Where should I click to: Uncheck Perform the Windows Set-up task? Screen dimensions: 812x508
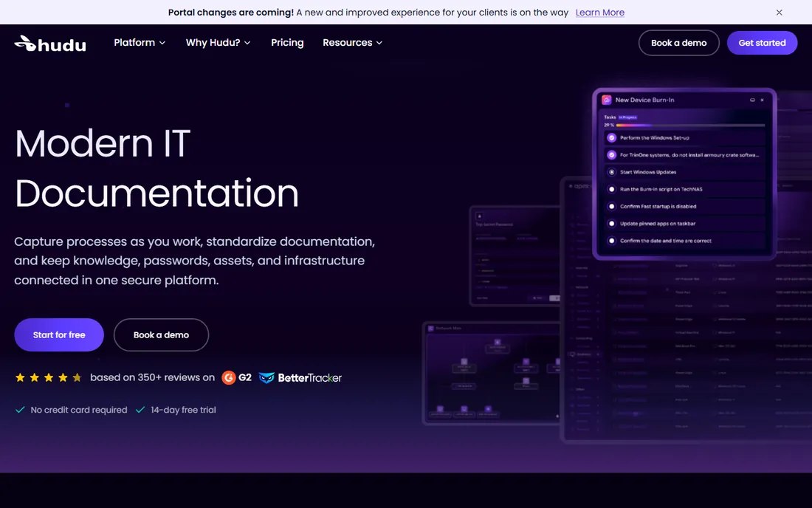(612, 138)
